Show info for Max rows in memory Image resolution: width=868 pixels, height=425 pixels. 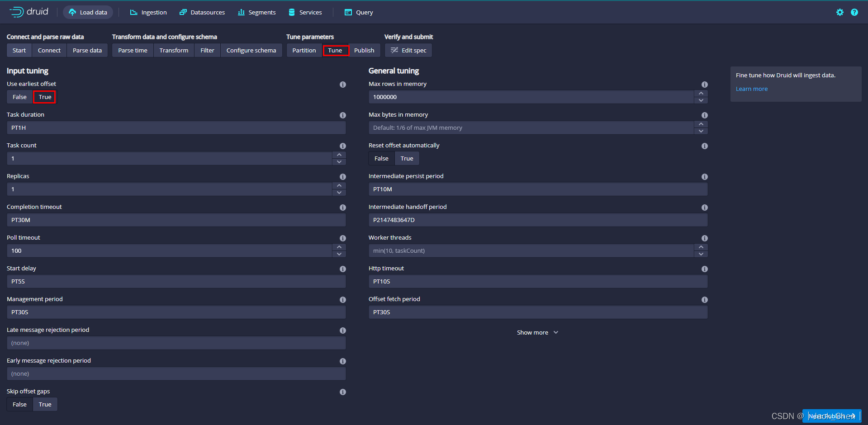[x=705, y=85]
